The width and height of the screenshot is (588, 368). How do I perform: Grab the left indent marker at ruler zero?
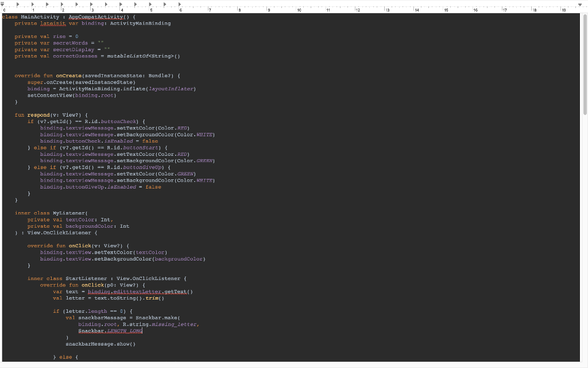tap(2, 5)
